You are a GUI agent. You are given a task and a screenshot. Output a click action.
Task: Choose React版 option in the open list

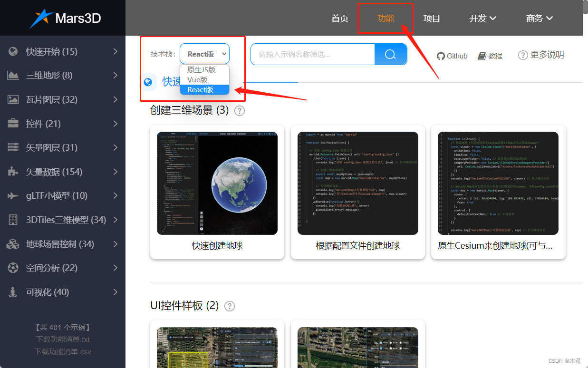coord(204,90)
